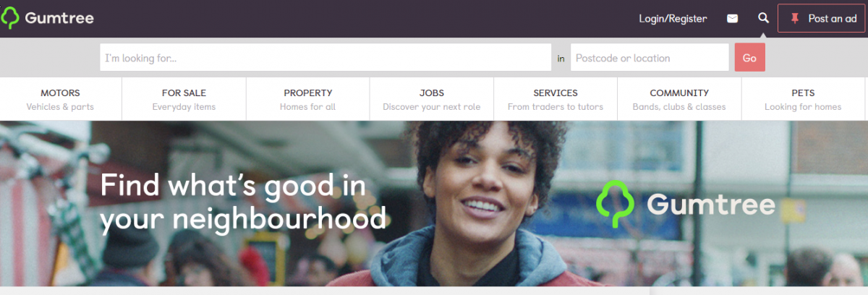Click the pin icon on Post an ad

pos(795,19)
